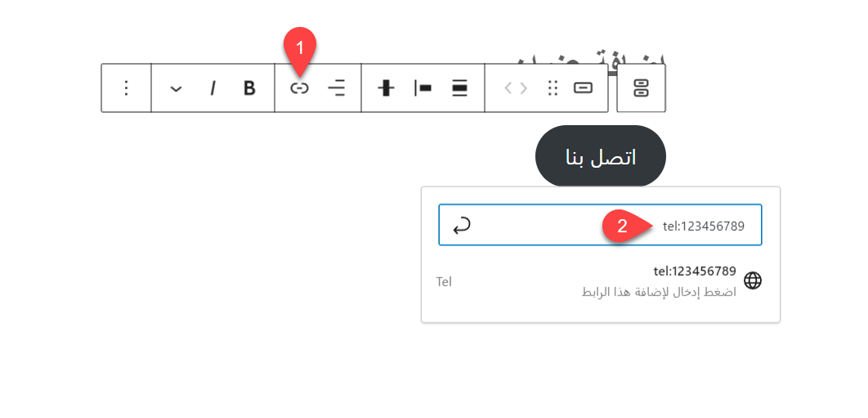Image resolution: width=868 pixels, height=418 pixels.
Task: Click the Button block type icon
Action: coord(583,88)
